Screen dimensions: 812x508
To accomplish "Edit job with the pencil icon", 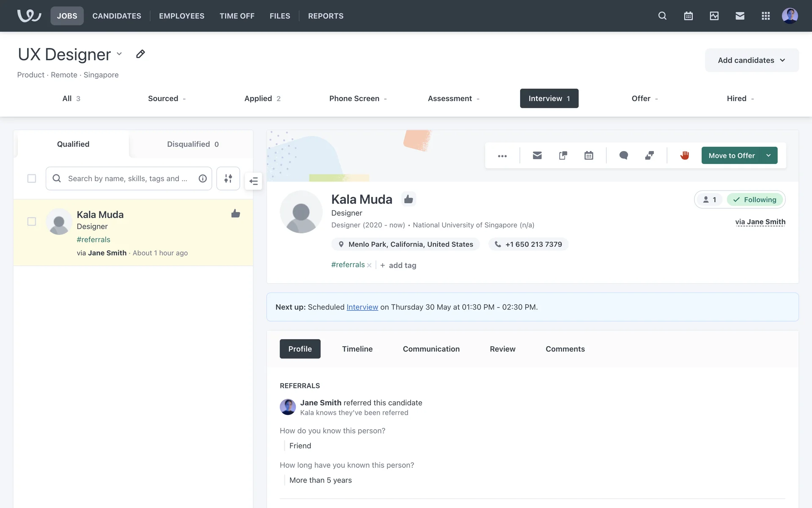I will tap(140, 54).
